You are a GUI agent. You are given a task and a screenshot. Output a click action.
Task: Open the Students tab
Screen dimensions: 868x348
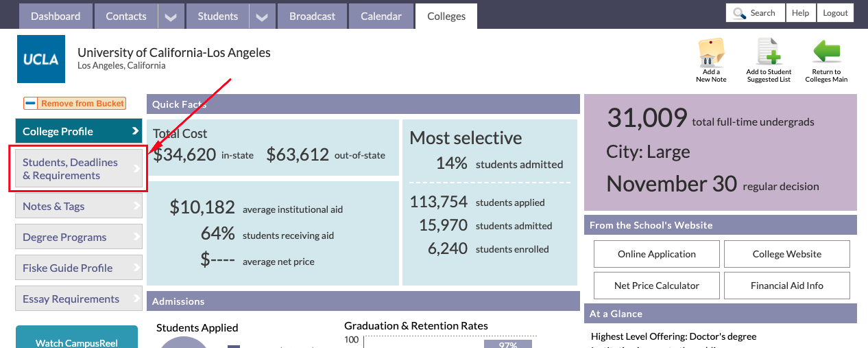click(218, 16)
